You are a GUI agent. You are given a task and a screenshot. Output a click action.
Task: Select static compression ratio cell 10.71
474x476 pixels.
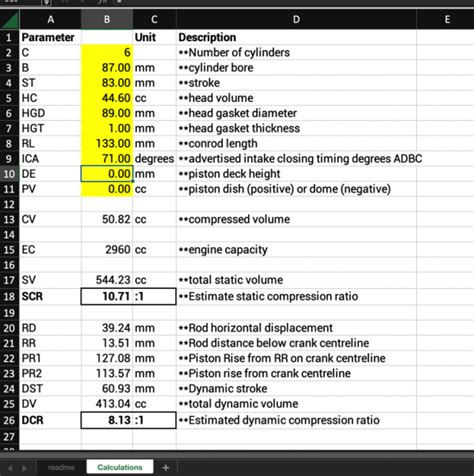pyautogui.click(x=107, y=296)
